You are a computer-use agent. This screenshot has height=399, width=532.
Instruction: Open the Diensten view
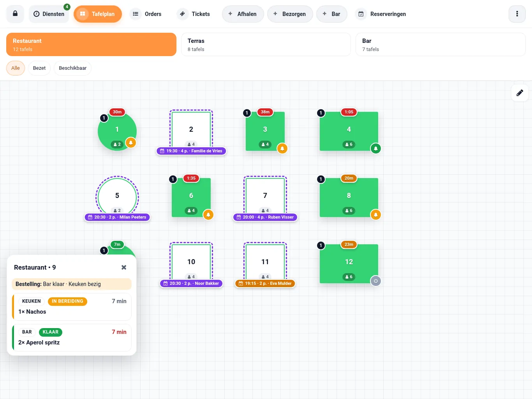(49, 14)
